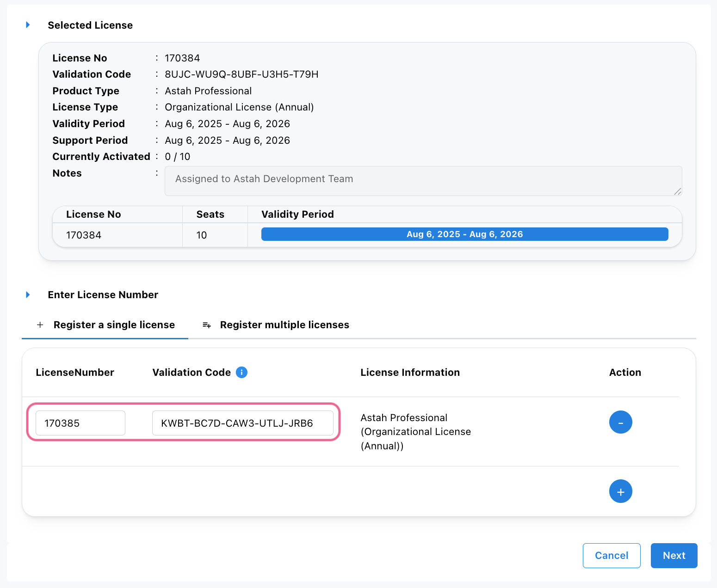Click the Astah Professional product type value

pyautogui.click(x=208, y=91)
